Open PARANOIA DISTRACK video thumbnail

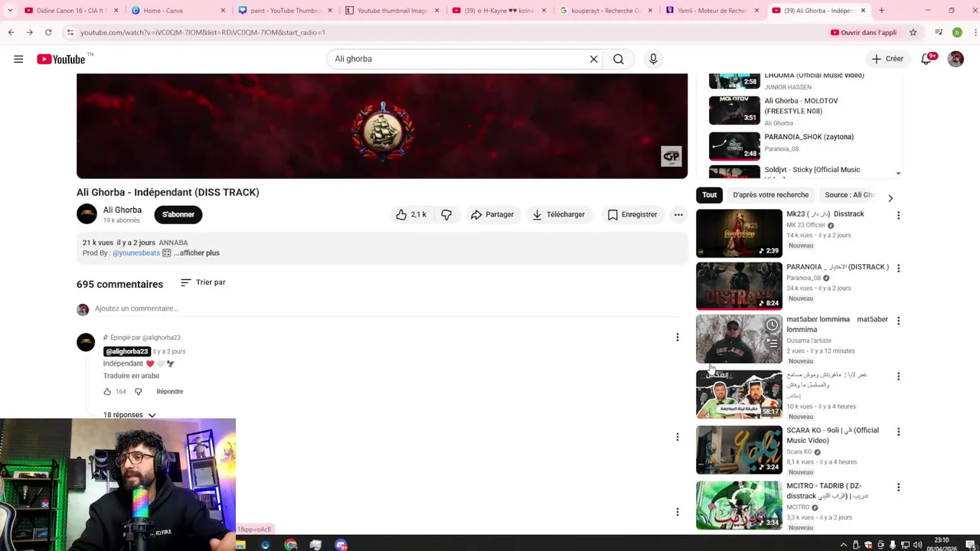739,286
